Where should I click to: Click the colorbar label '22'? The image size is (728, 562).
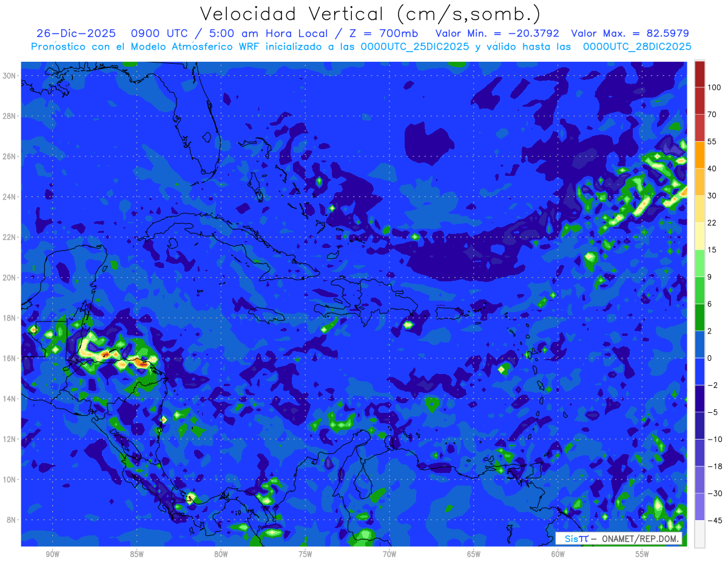[x=712, y=223]
